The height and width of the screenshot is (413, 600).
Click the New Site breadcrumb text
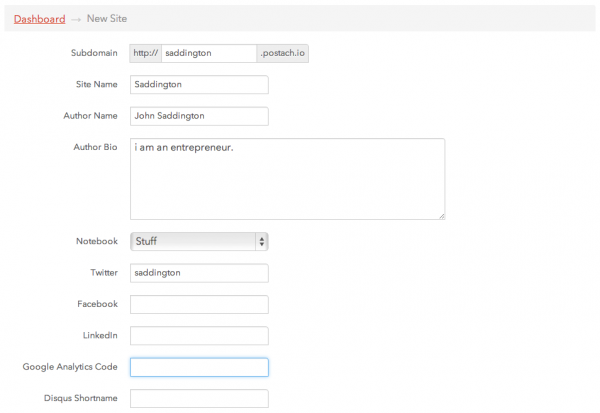(107, 18)
